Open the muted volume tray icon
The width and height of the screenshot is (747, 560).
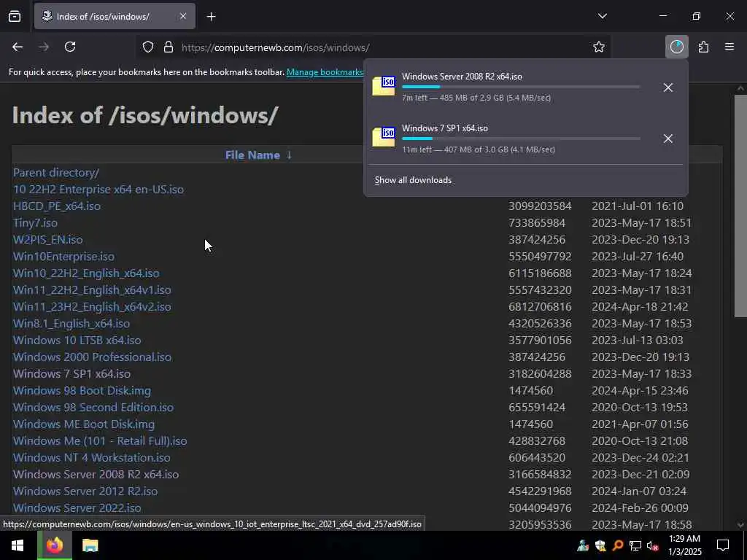tap(653, 545)
